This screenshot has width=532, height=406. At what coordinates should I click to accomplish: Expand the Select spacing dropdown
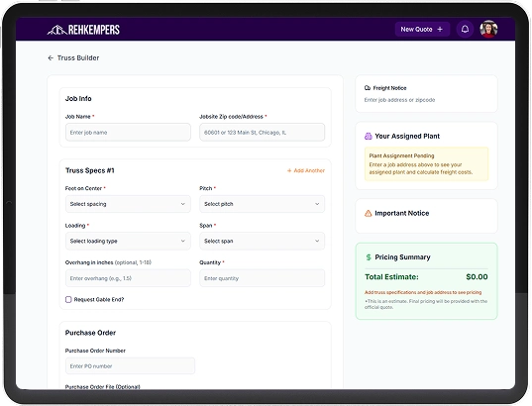[128, 204]
